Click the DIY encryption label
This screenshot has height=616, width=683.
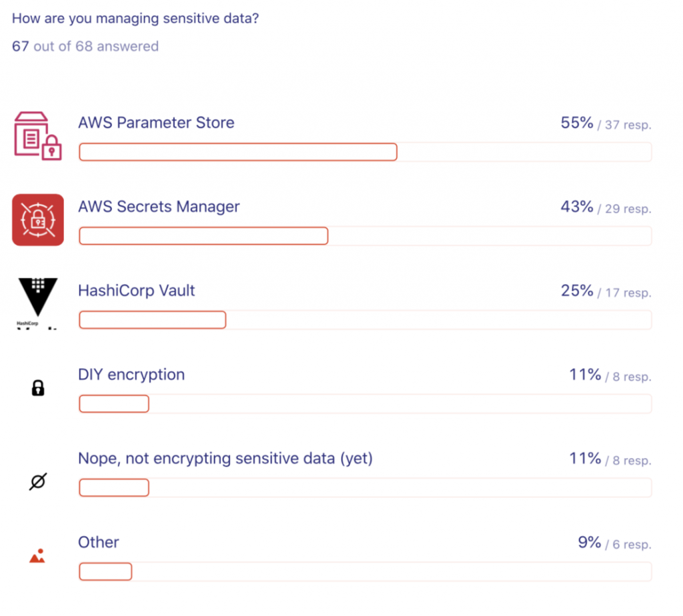[131, 375]
